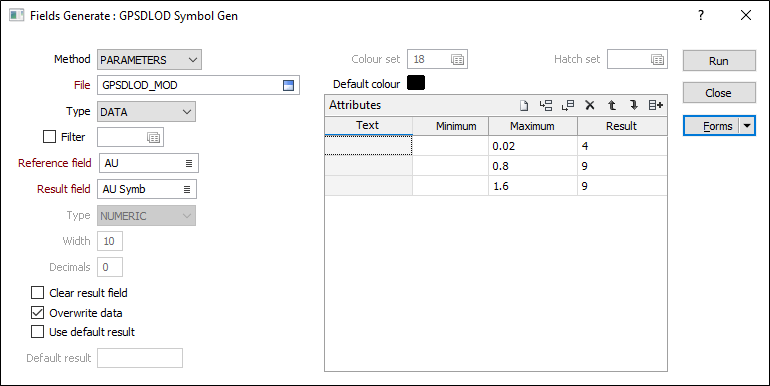Screen dimensions: 770x386
Task: Enable the Filter checkbox
Action: point(50,137)
